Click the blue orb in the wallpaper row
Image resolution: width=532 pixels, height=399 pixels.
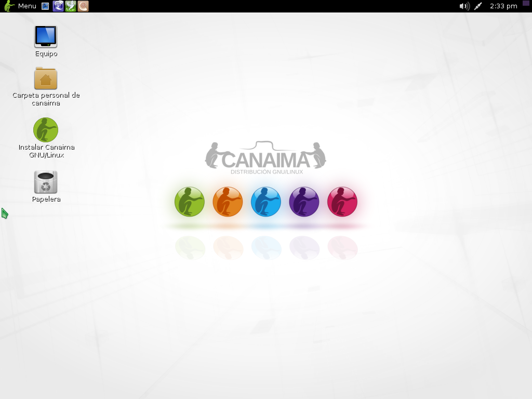pyautogui.click(x=265, y=202)
